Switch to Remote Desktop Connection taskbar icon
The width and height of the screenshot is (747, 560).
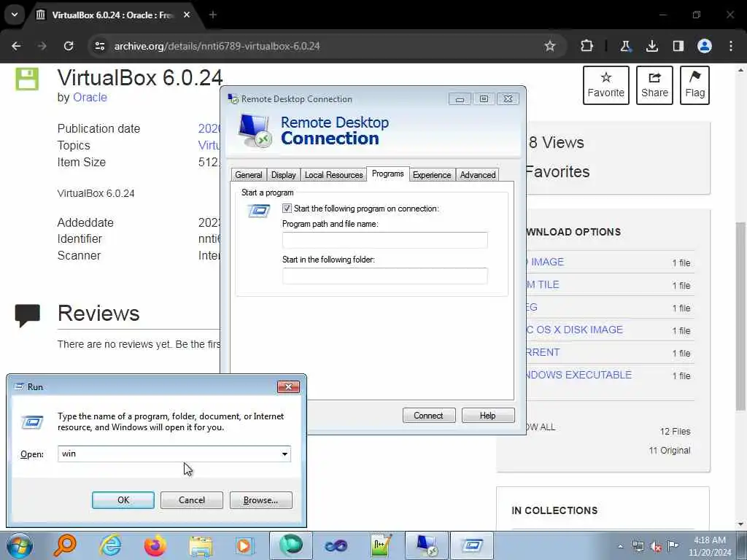point(426,545)
